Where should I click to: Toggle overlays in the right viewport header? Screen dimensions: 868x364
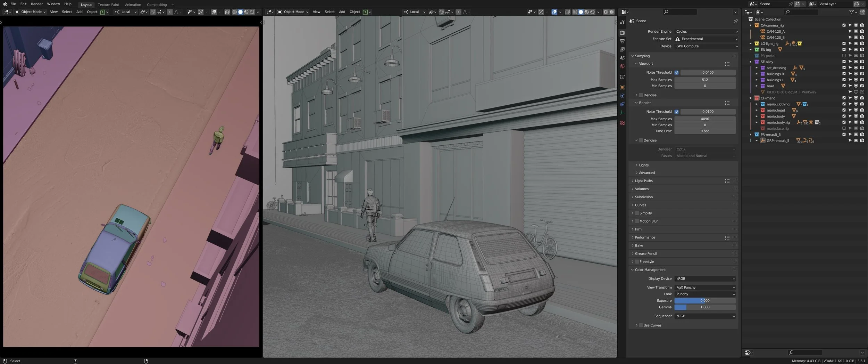(x=554, y=12)
